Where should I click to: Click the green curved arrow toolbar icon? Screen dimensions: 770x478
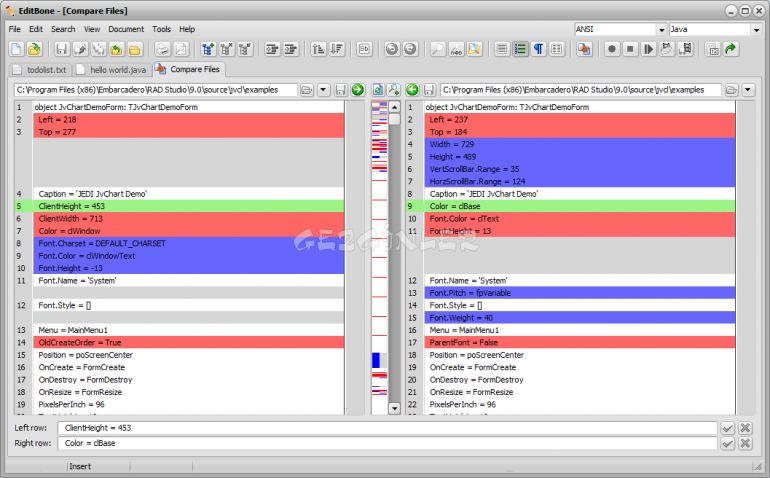tap(731, 49)
